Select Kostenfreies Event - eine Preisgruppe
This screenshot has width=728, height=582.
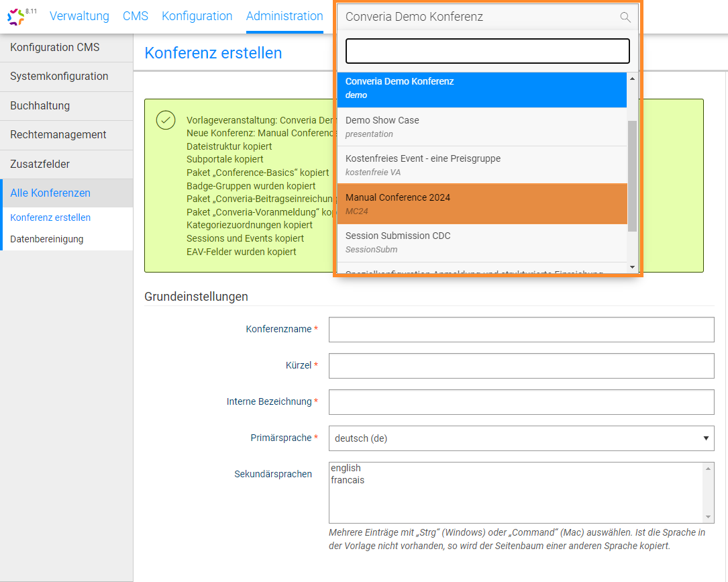coord(482,165)
